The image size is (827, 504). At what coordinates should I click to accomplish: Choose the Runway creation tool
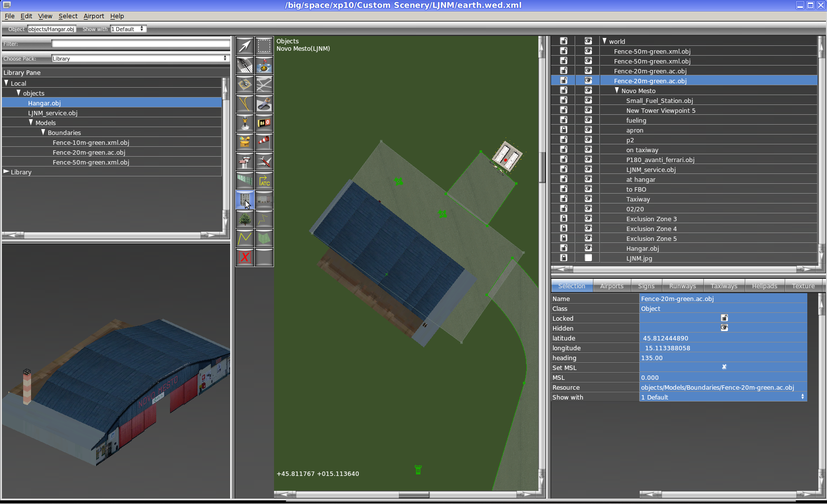pos(245,65)
